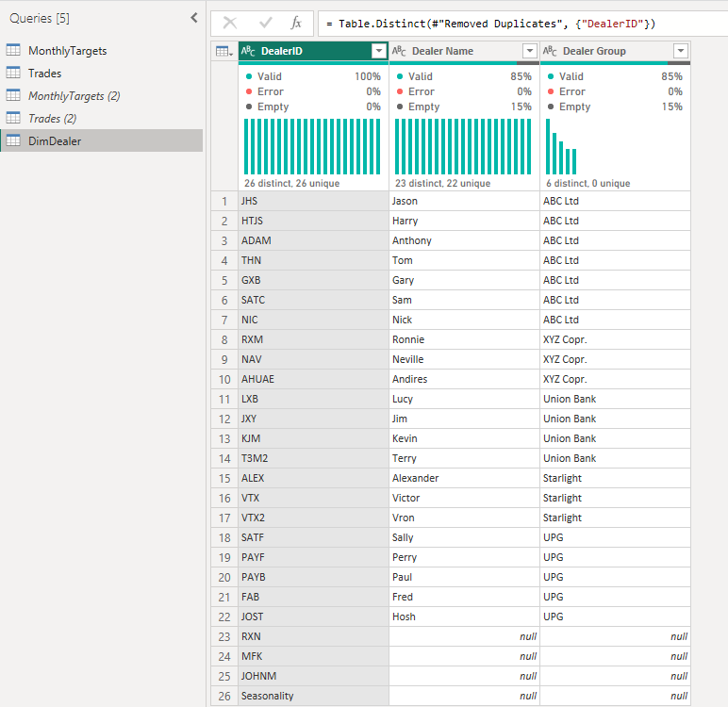Click the Anthony dealer name cell
This screenshot has width=728, height=707.
pyautogui.click(x=464, y=240)
